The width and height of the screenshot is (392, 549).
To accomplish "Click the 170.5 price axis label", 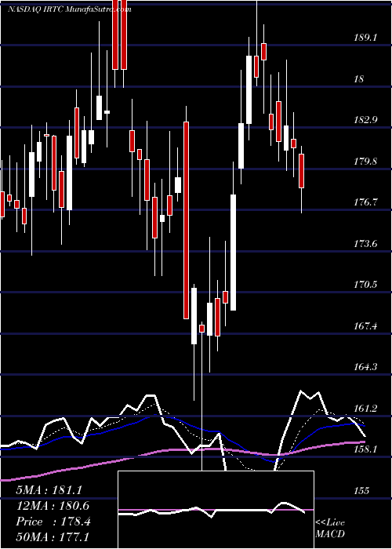I will coord(365,285).
